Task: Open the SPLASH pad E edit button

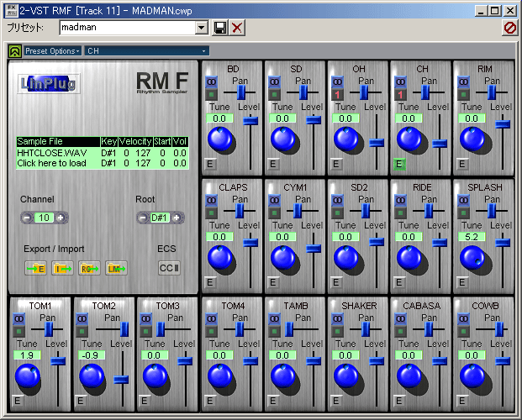Action: pos(461,282)
